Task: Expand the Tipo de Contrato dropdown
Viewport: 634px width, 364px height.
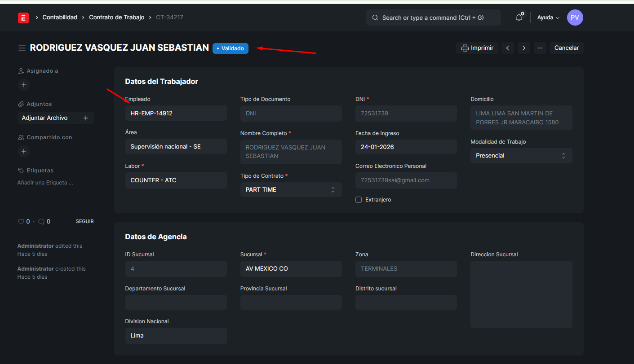Action: 291,190
